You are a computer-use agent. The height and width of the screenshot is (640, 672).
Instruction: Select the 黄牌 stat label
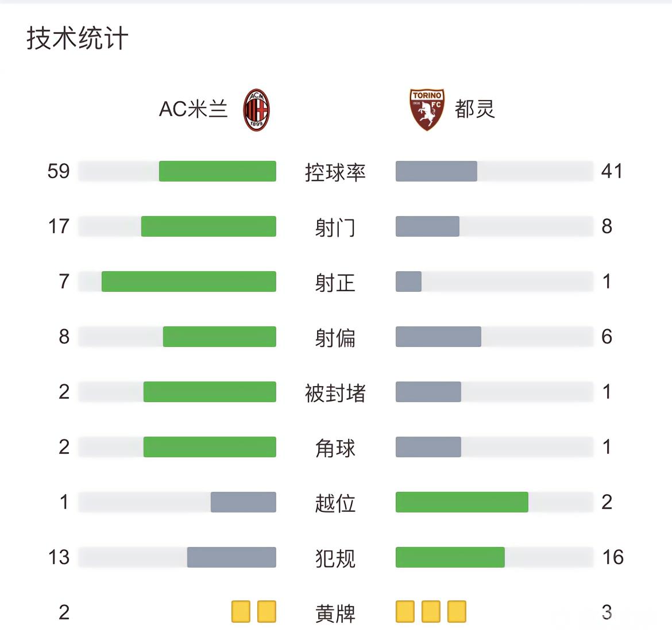pos(335,614)
